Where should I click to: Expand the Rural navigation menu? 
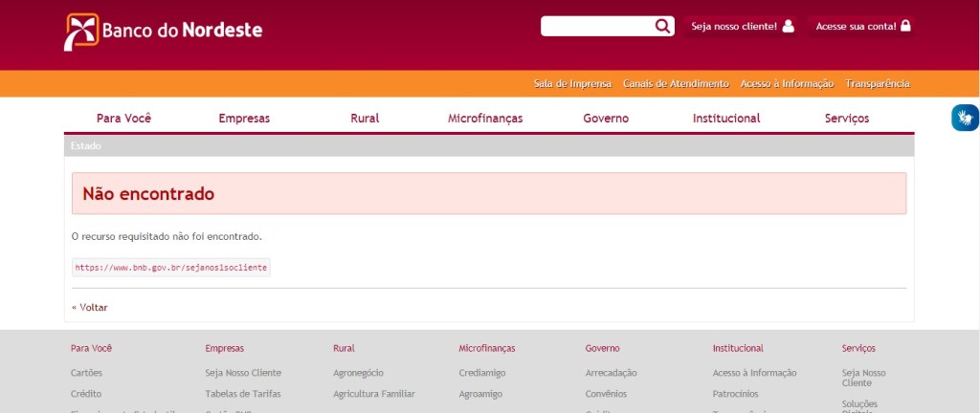click(365, 119)
